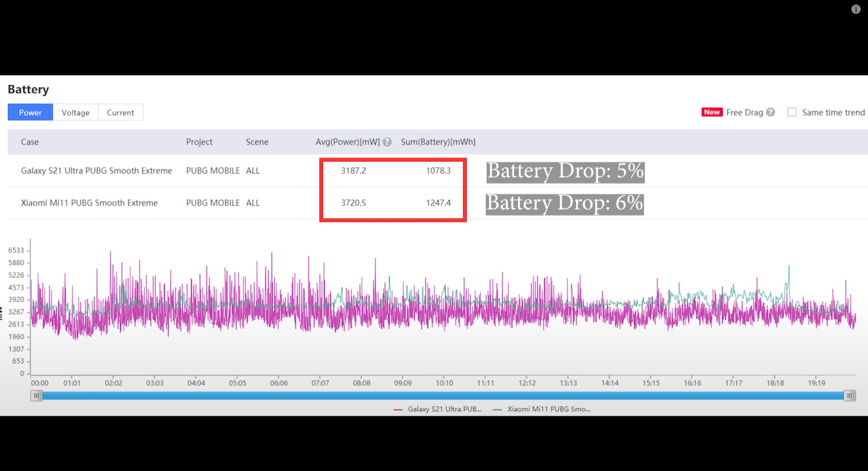
Task: Click ALL scene in the Xiaomi Mi11 row
Action: 253,203
